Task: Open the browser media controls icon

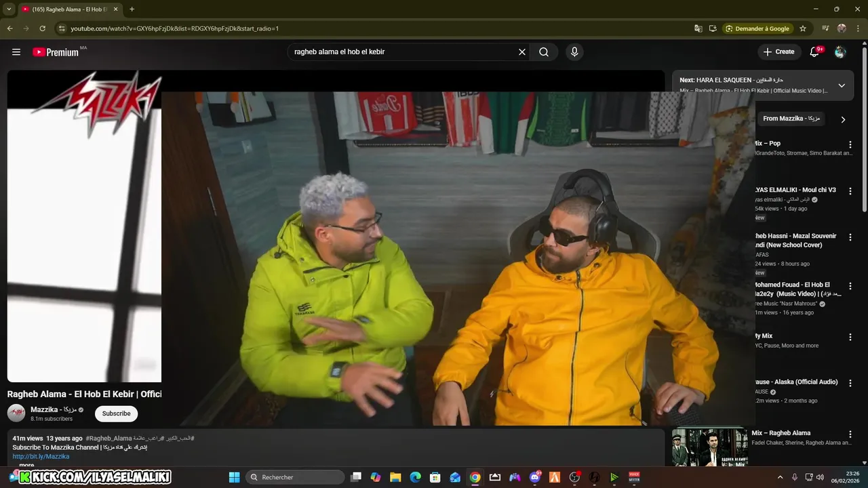Action: coord(825,28)
